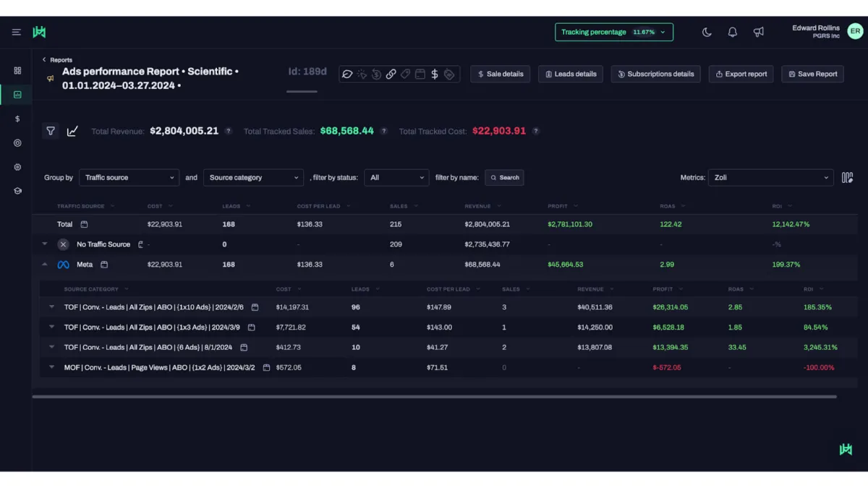Open the hamburger navigation menu
The height and width of the screenshot is (488, 868).
pos(16,32)
